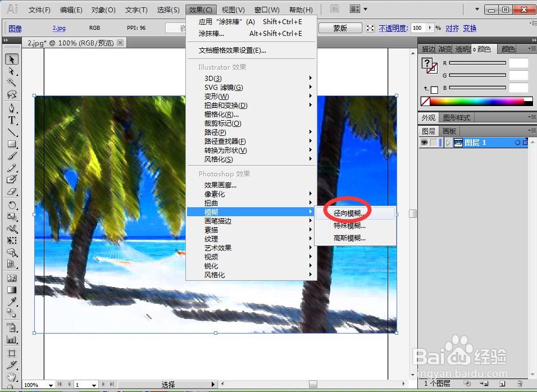Select the Hand tool
The image size is (537, 392).
pyautogui.click(x=11, y=377)
